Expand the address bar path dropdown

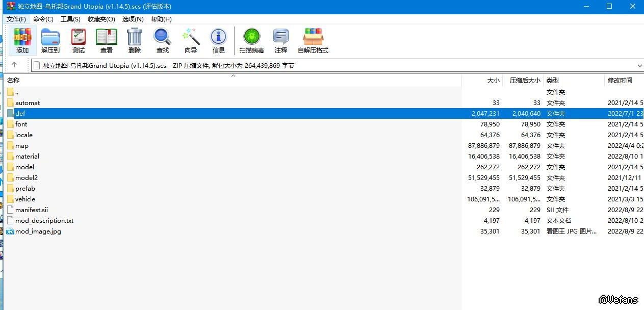point(639,66)
